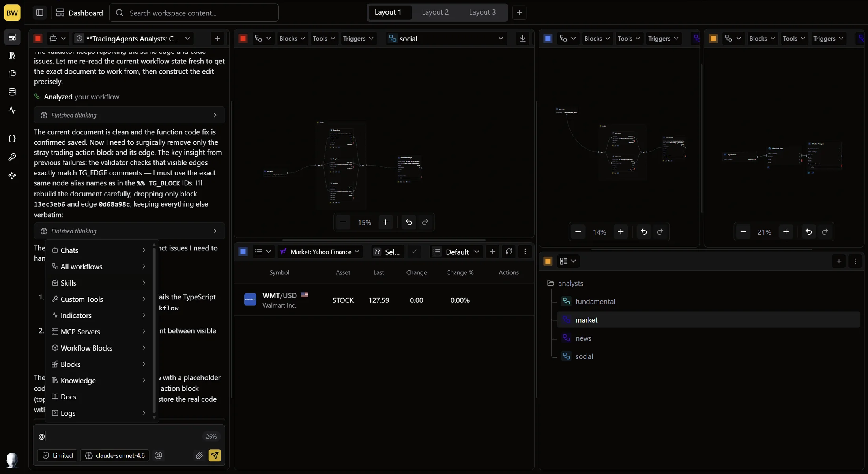
Task: Open the activity pulse sidebar icon
Action: [12, 110]
